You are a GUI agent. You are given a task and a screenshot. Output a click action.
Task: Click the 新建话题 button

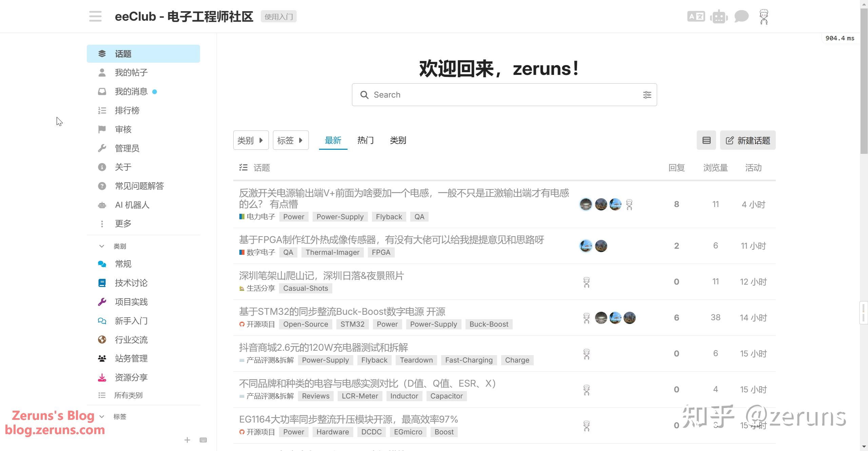[x=748, y=140]
